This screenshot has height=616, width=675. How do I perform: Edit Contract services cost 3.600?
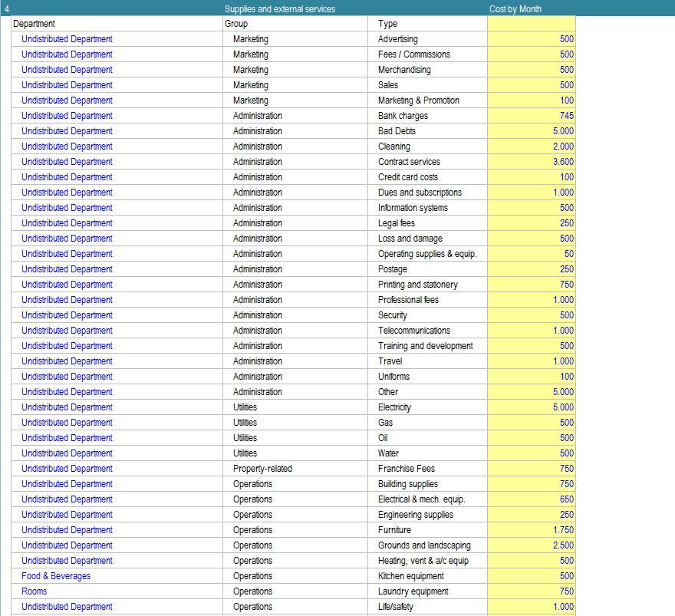[x=532, y=162]
